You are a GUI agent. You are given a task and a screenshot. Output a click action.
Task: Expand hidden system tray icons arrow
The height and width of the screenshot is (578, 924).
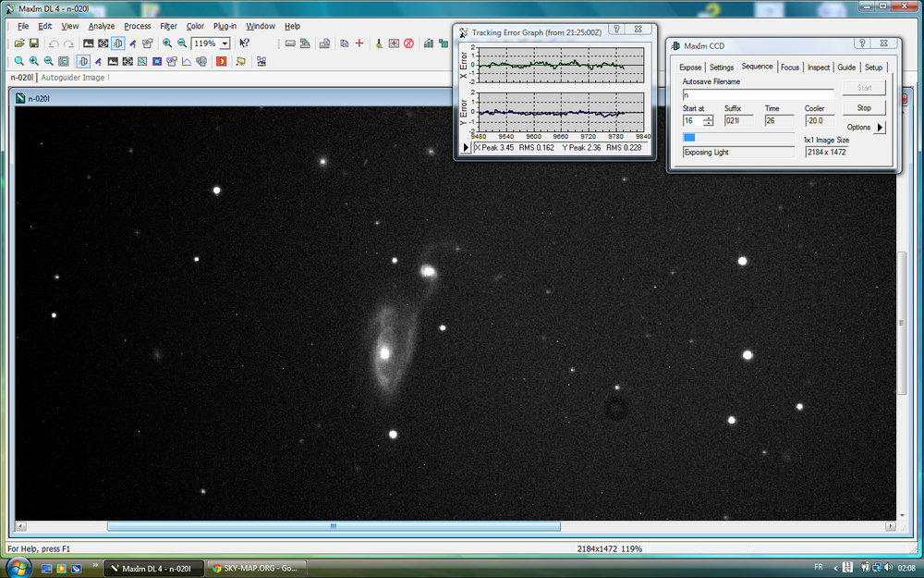coord(835,568)
